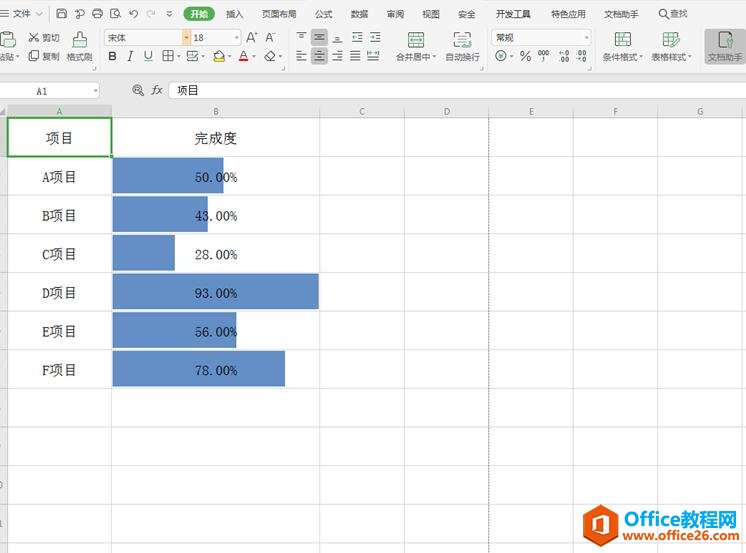Select column B header
746x553 pixels.
(216, 111)
